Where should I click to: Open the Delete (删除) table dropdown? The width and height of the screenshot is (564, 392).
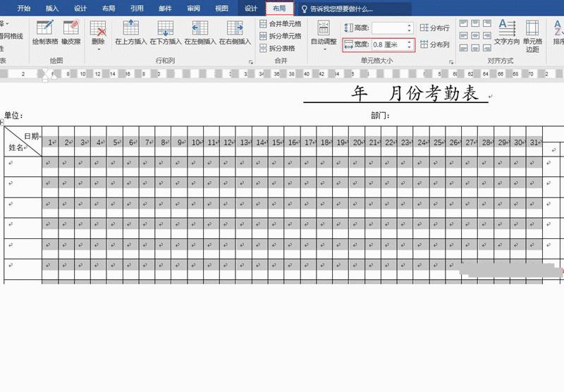click(98, 35)
